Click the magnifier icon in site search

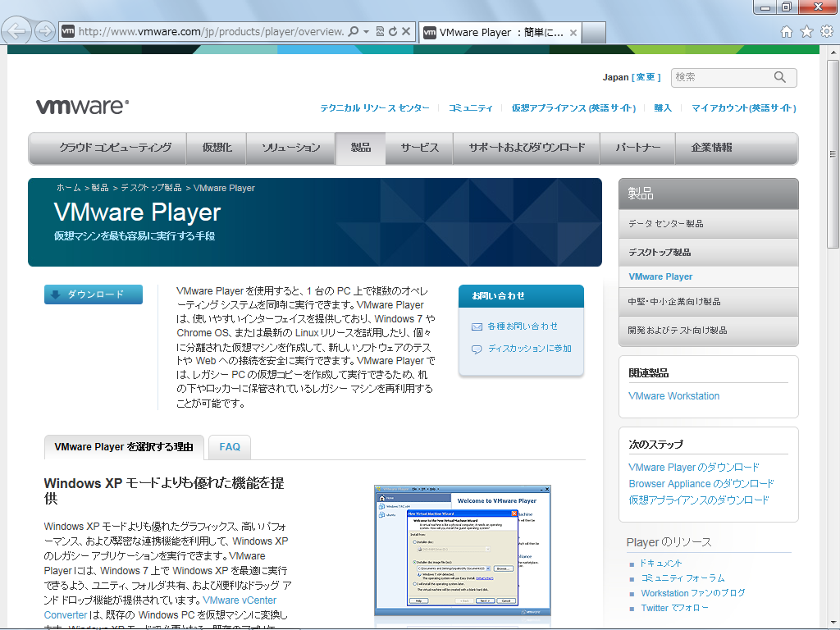pyautogui.click(x=780, y=77)
